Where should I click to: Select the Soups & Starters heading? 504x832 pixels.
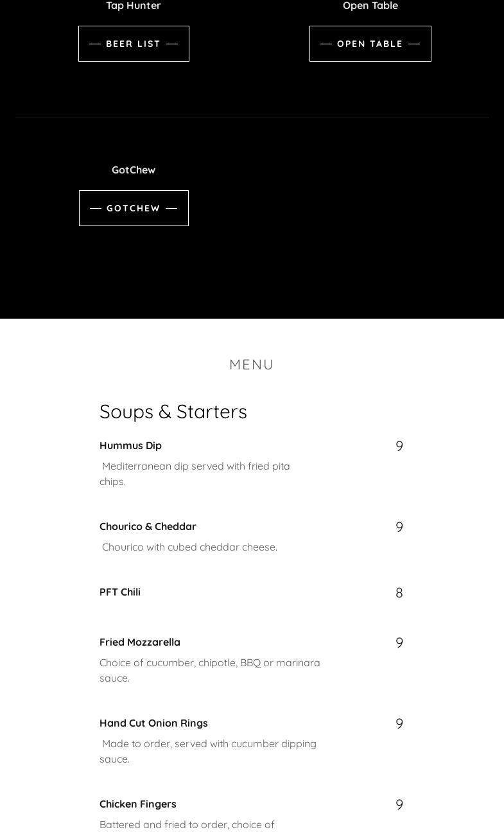click(x=173, y=411)
